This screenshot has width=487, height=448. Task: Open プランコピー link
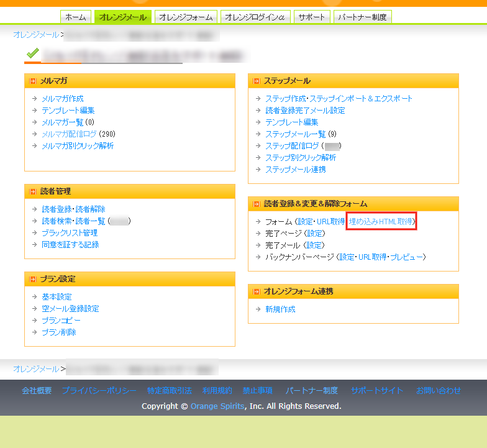(61, 321)
